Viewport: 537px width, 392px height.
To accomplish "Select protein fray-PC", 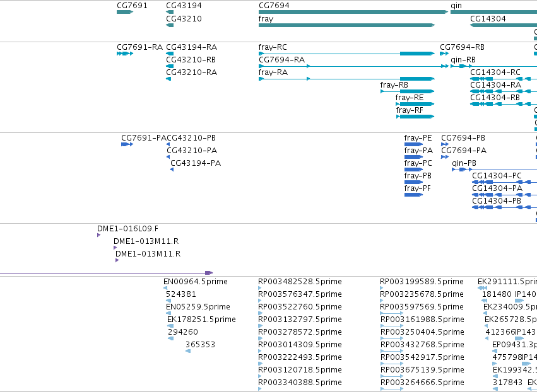I will tap(418, 163).
